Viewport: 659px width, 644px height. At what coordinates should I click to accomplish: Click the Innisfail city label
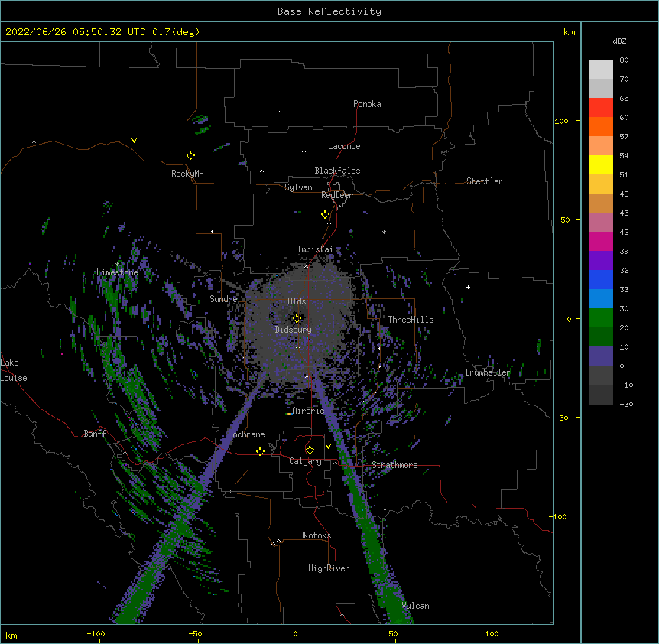coord(318,249)
